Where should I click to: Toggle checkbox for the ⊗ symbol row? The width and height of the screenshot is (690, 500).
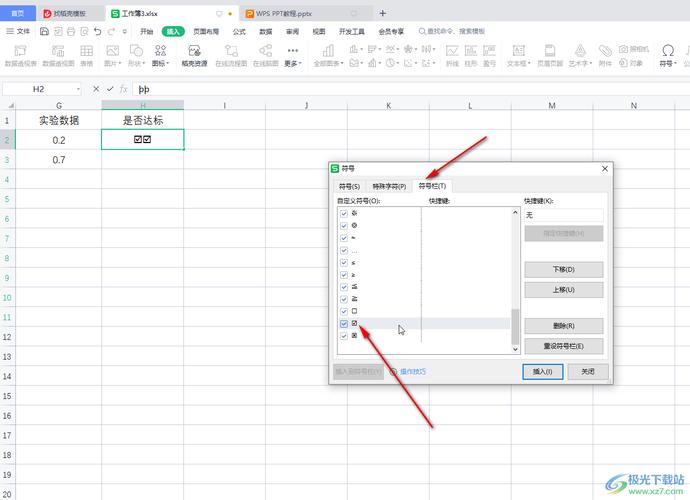point(344,226)
